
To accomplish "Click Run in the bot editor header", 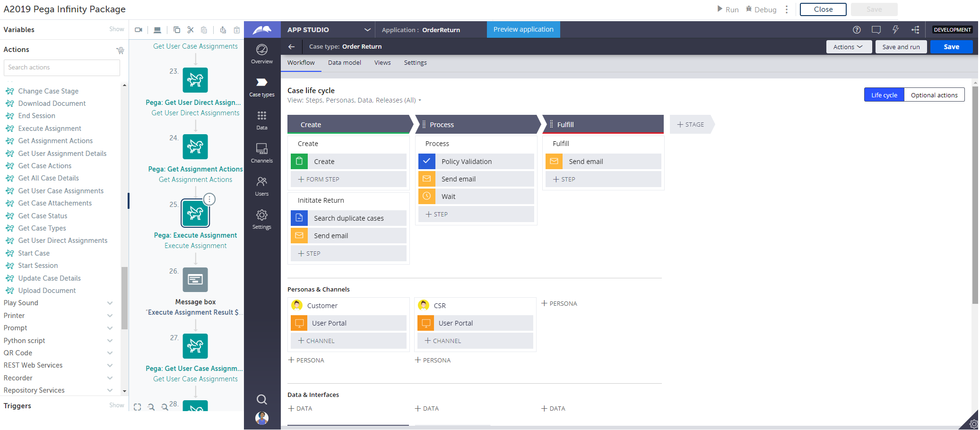I will click(728, 9).
